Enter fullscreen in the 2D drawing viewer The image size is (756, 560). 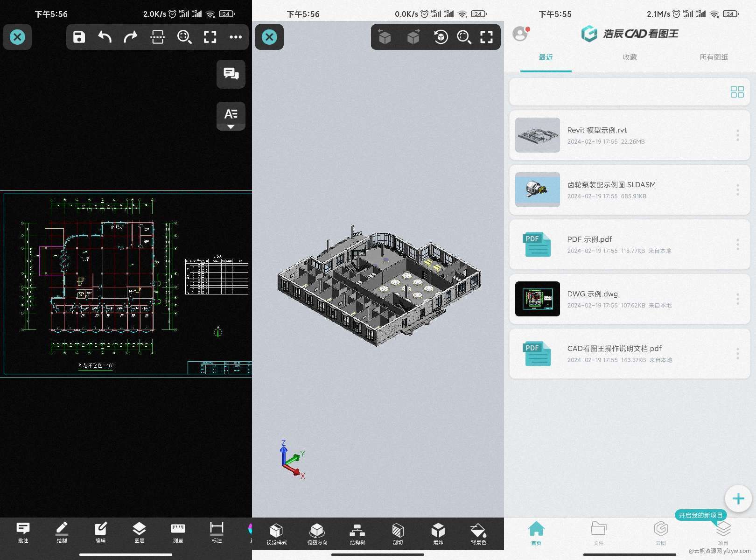click(x=210, y=37)
